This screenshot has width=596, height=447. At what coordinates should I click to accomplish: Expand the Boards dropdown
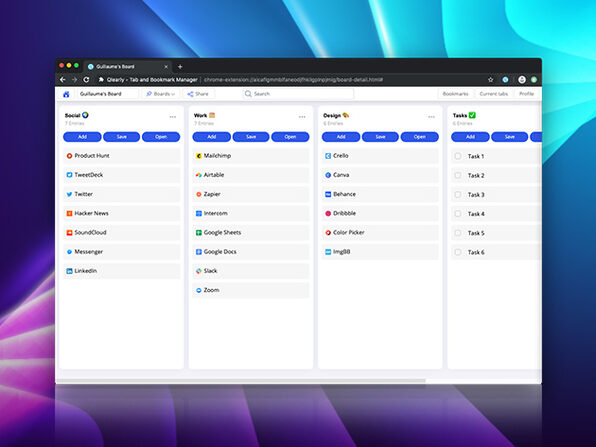pyautogui.click(x=161, y=94)
